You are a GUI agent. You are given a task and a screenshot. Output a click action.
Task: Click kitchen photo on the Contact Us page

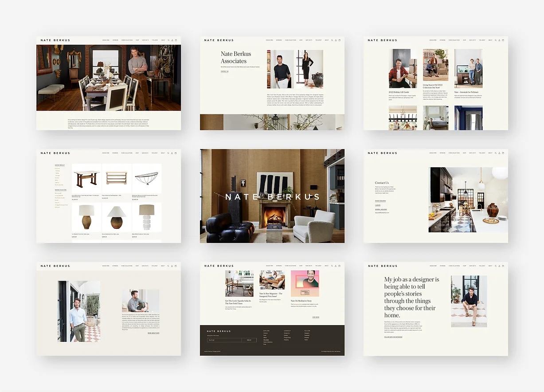[468, 200]
